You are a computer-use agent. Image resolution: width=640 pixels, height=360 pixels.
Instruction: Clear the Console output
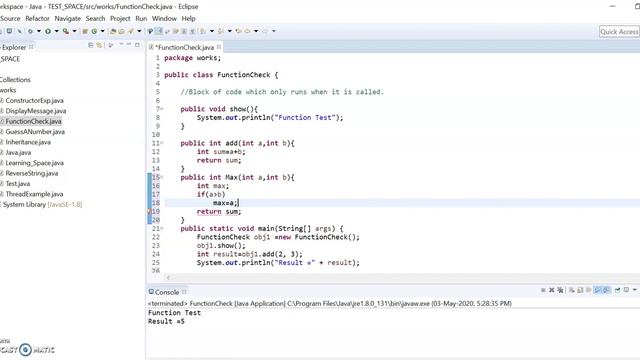(571, 290)
